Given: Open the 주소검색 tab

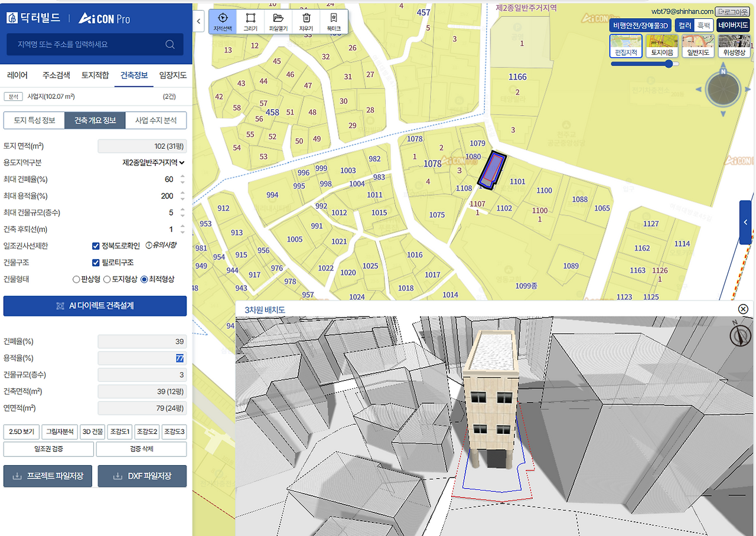Looking at the screenshot, I should [56, 75].
